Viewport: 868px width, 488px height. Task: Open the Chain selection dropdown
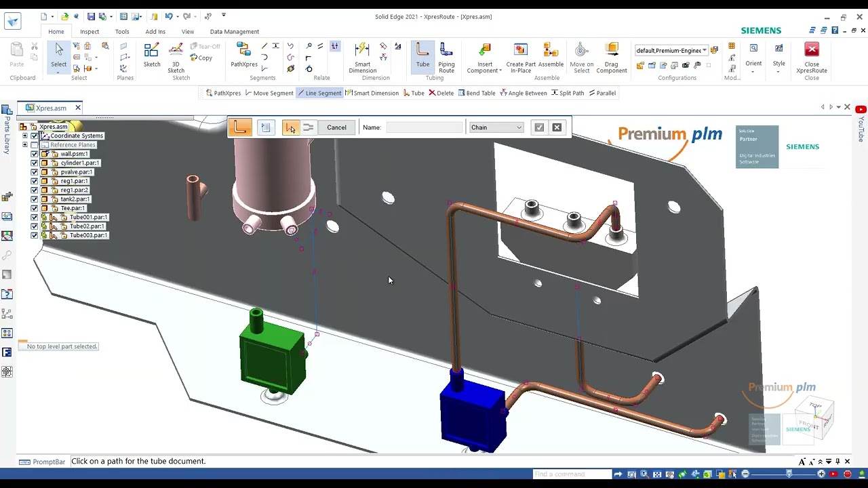click(496, 127)
